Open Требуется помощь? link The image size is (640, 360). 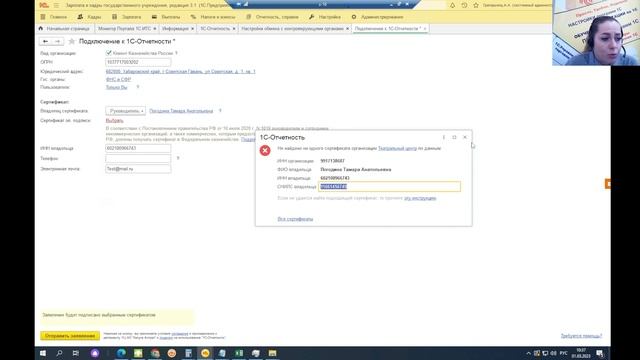[x=581, y=336]
